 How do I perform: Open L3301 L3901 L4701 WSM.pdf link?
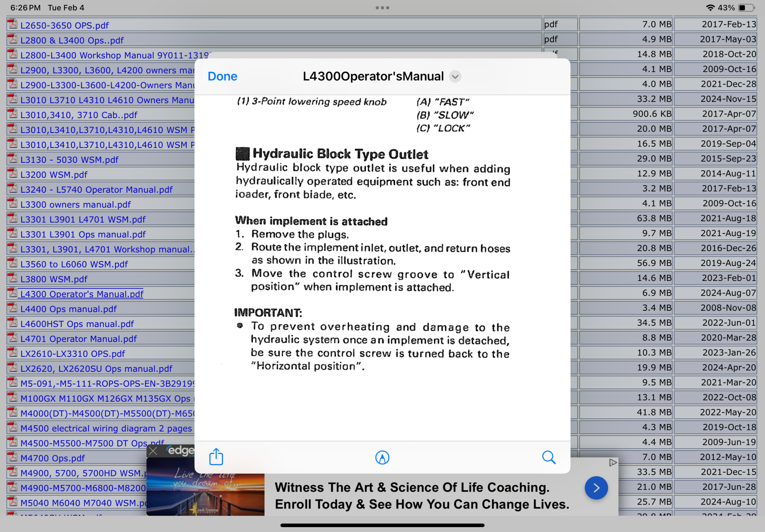pyautogui.click(x=83, y=220)
